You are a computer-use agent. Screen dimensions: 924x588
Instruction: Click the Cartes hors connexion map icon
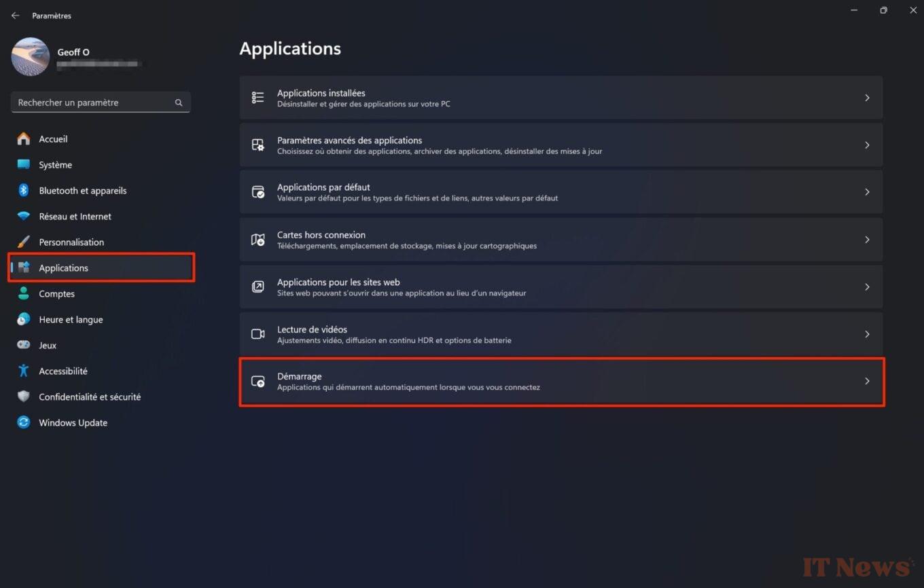(257, 240)
